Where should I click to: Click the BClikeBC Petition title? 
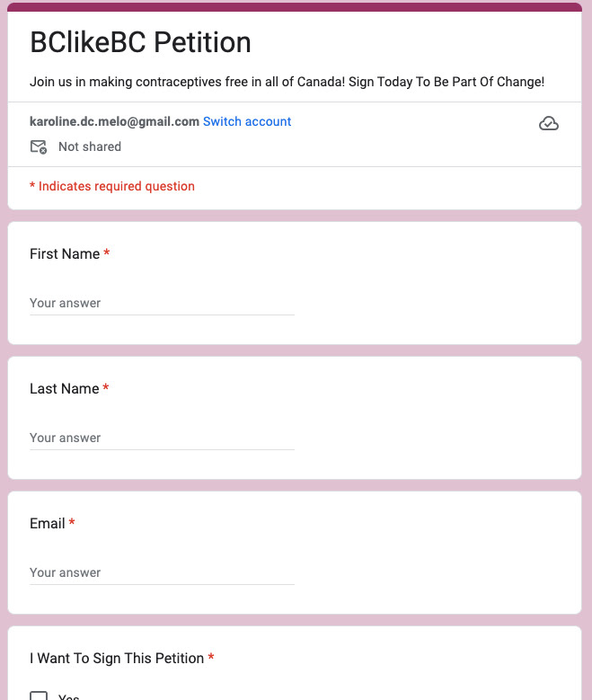[141, 42]
